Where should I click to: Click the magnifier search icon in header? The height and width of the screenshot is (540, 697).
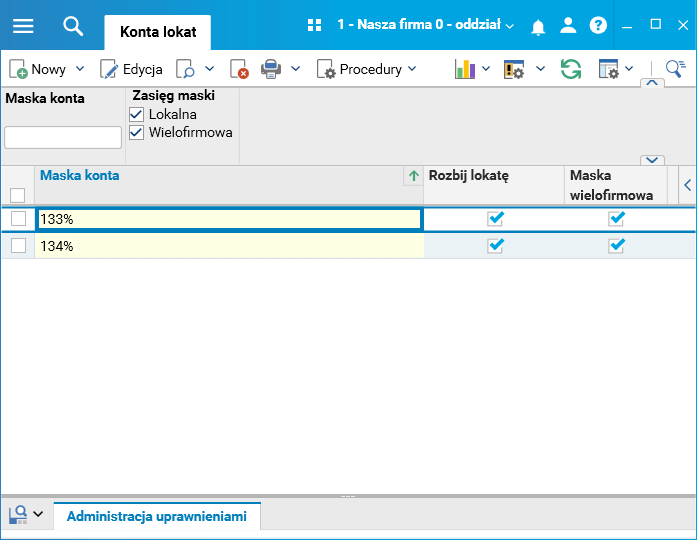tap(73, 26)
